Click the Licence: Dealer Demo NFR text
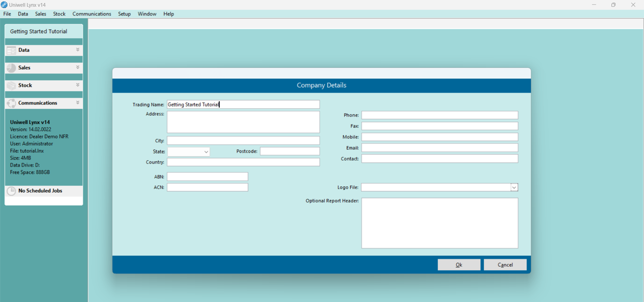 [x=39, y=136]
